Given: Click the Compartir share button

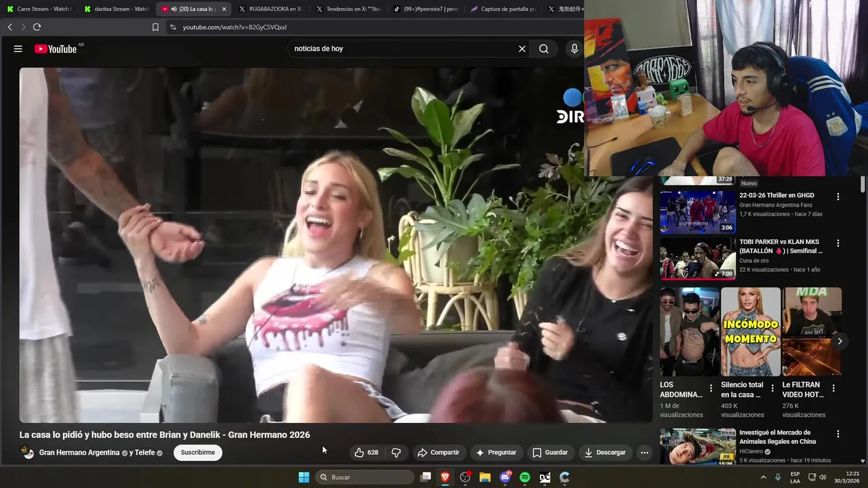Looking at the screenshot, I should [x=438, y=452].
